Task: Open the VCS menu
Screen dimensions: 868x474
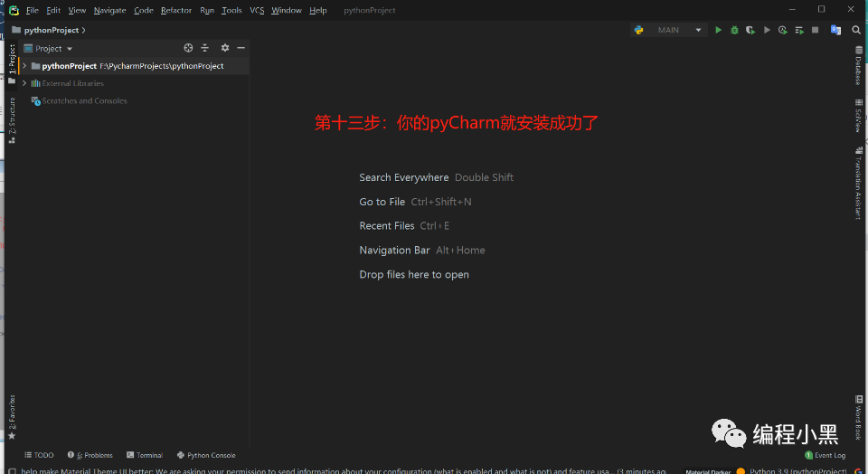Action: coord(257,10)
